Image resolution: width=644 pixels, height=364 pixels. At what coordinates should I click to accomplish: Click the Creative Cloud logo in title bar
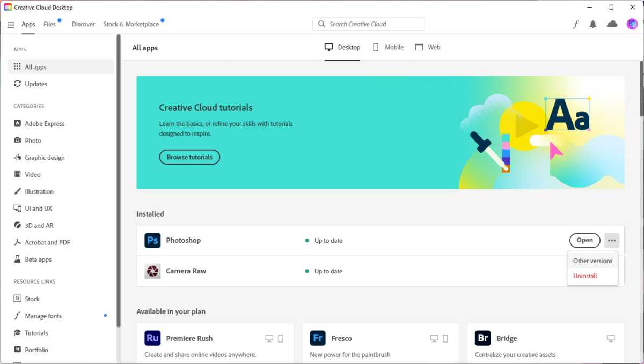point(8,8)
